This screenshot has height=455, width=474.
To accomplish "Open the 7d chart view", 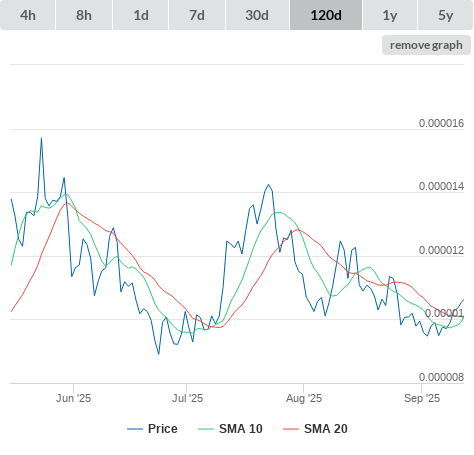I will pos(197,15).
